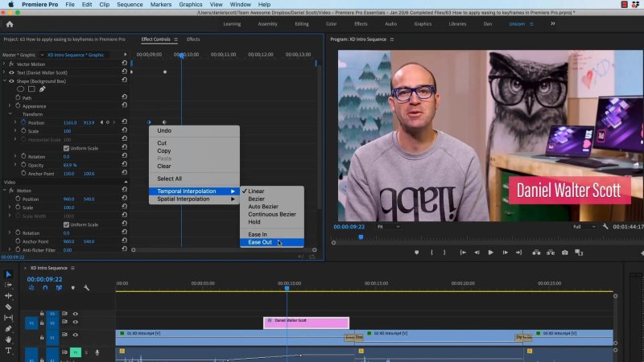The image size is (644, 362).
Task: Mark Out point in Program monitor
Action: (x=444, y=253)
